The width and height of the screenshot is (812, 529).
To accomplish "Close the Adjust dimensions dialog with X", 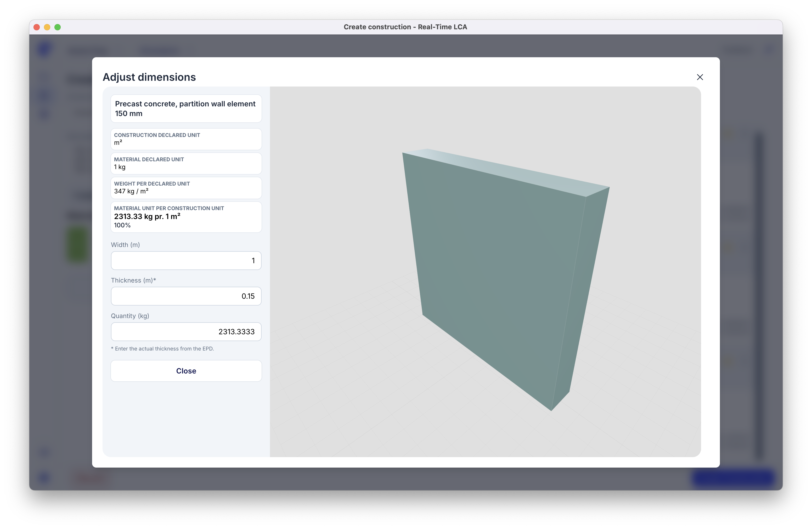I will [700, 77].
